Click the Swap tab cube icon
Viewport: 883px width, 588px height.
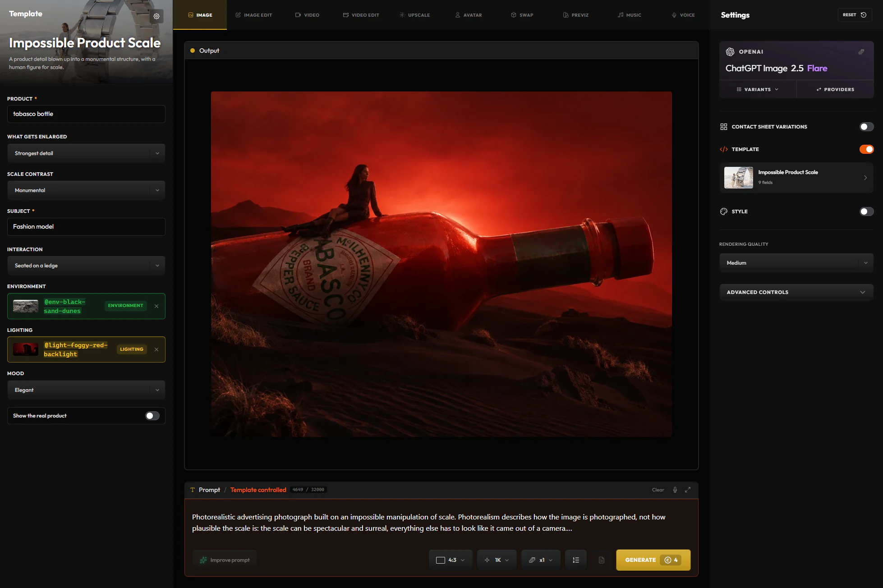tap(514, 15)
